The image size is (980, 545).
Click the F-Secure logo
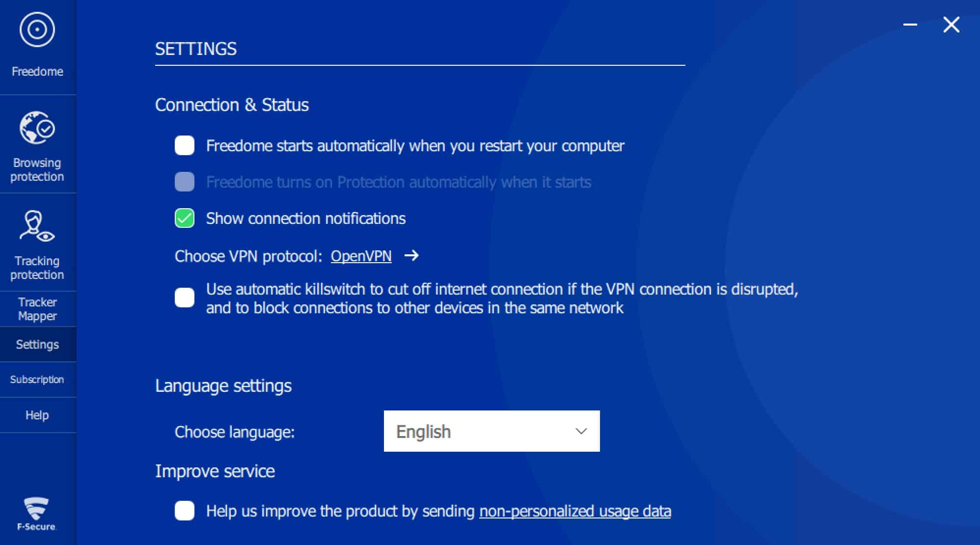37,514
